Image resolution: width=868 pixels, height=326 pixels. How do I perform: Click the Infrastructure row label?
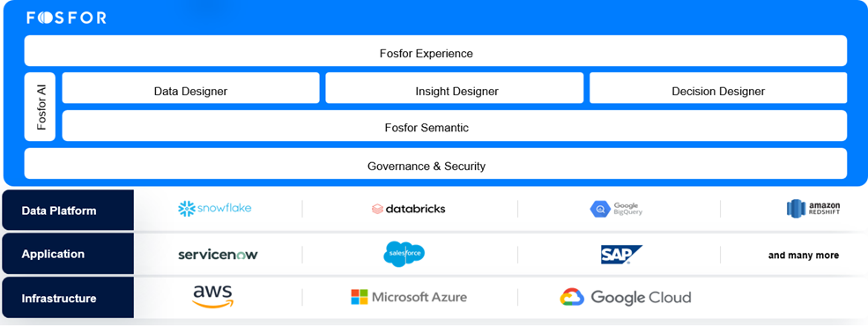[68, 298]
